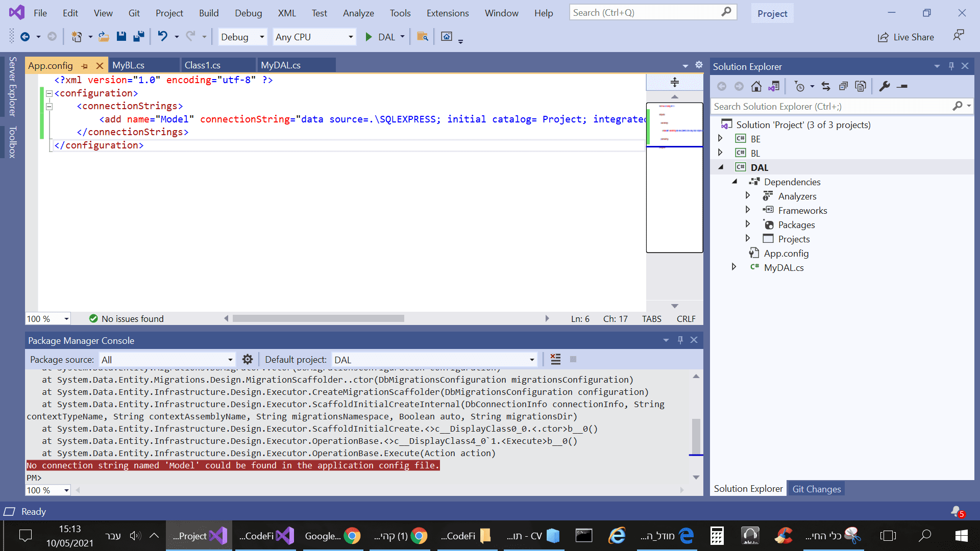Image resolution: width=980 pixels, height=551 pixels.
Task: Open the Build menu
Action: point(208,13)
